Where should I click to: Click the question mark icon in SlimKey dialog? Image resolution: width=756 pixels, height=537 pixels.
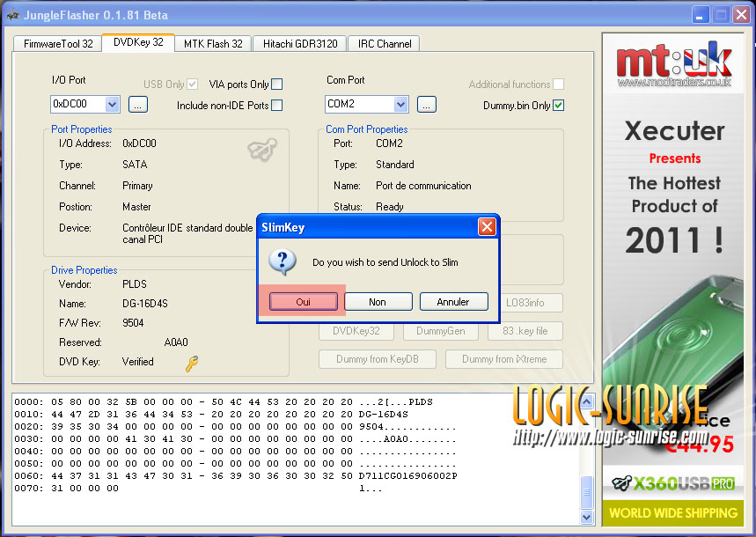tap(283, 262)
